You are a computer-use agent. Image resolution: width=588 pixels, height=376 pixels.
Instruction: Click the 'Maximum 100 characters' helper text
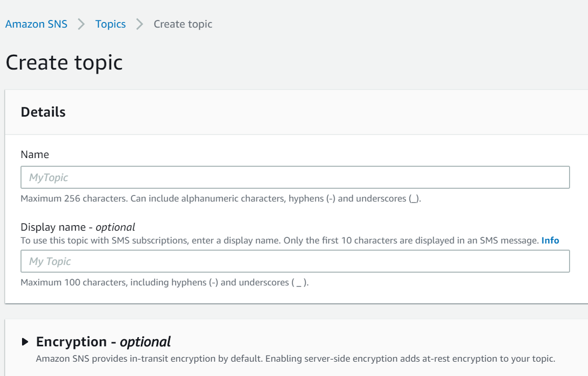click(x=164, y=282)
